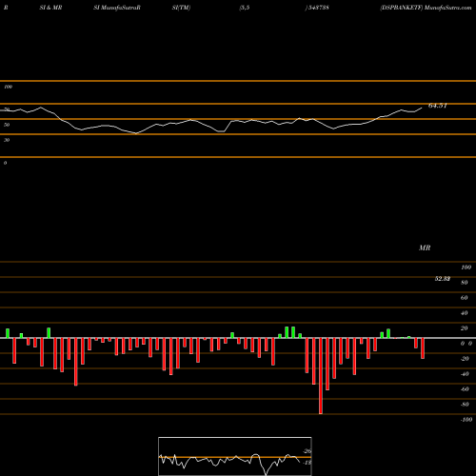This screenshot has width=476, height=476.
Task: Select the MR panel title label
Action: [425, 248]
